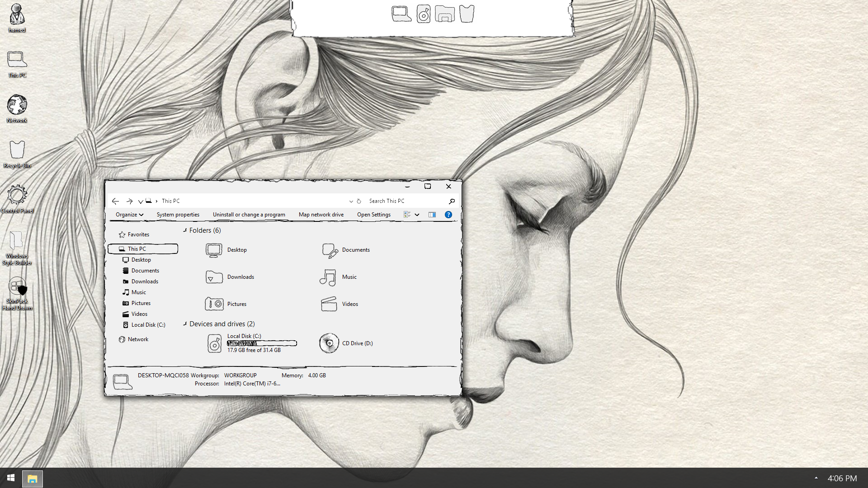The width and height of the screenshot is (868, 488).
Task: Open the Organize dropdown menu
Action: pyautogui.click(x=129, y=215)
